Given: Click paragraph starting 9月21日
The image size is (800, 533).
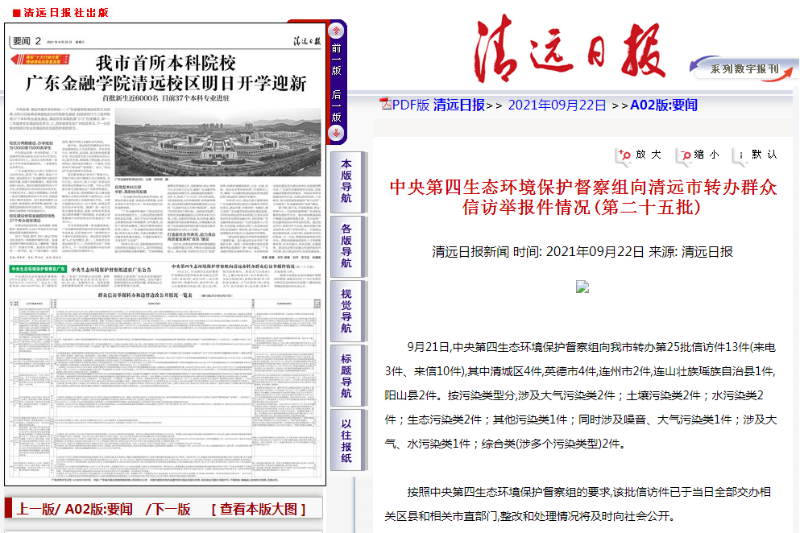Looking at the screenshot, I should click(x=581, y=395).
